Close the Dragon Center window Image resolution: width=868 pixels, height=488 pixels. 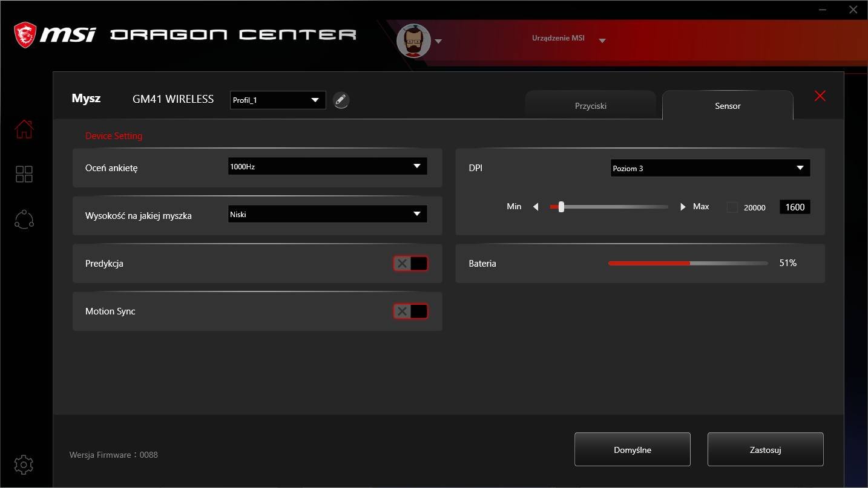(x=853, y=10)
